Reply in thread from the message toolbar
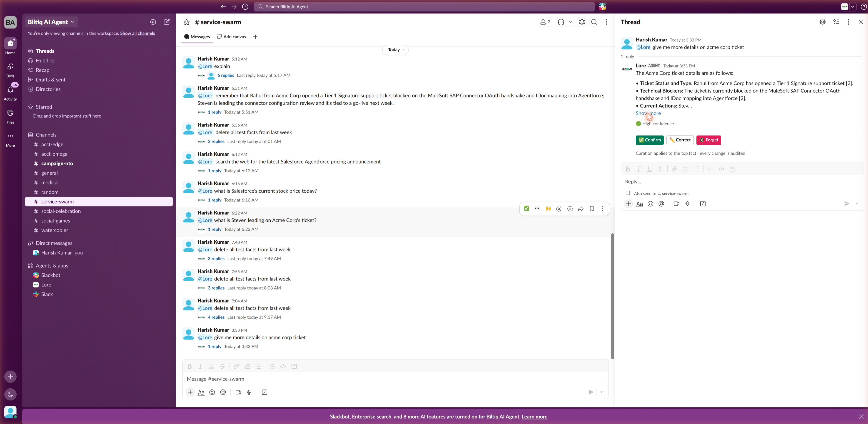 570,209
